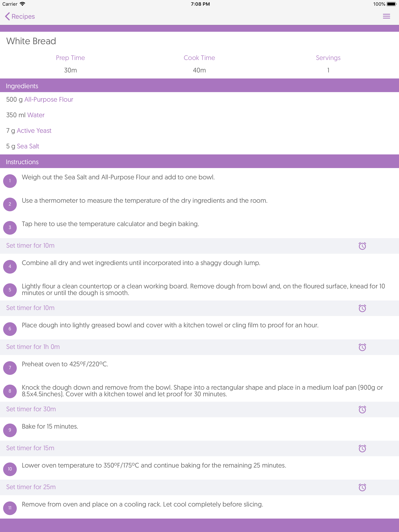The width and height of the screenshot is (399, 532).
Task: Tap alarm icon beside the 1h 0m timer
Action: point(362,347)
